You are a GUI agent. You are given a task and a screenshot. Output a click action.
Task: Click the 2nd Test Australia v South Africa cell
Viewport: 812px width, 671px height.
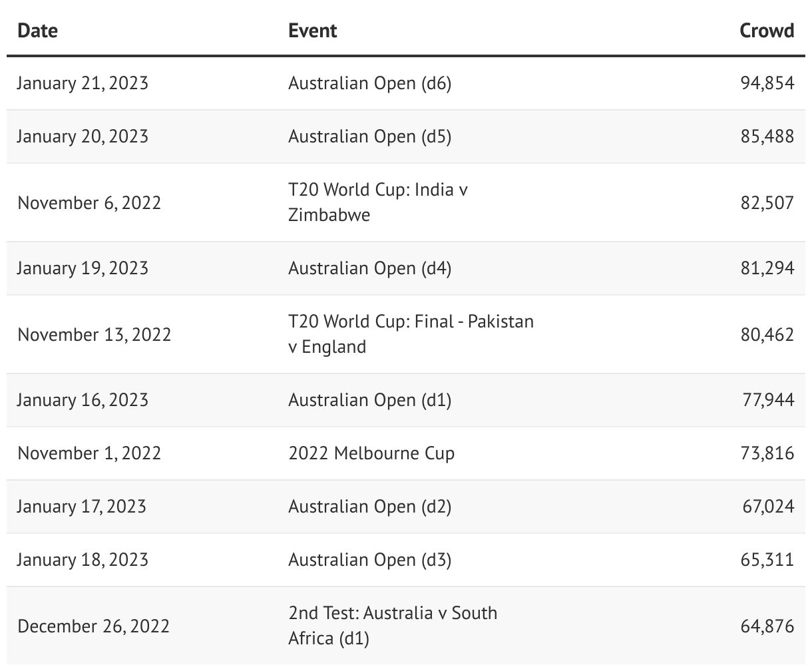pos(392,626)
